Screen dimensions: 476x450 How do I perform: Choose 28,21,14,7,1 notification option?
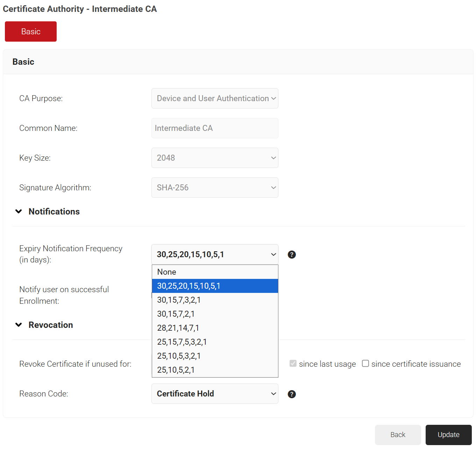coord(215,328)
